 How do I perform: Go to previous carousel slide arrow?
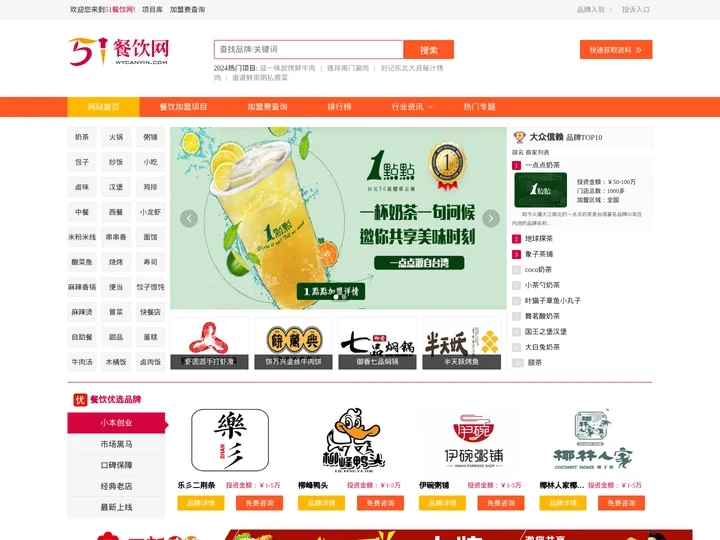[x=189, y=218]
